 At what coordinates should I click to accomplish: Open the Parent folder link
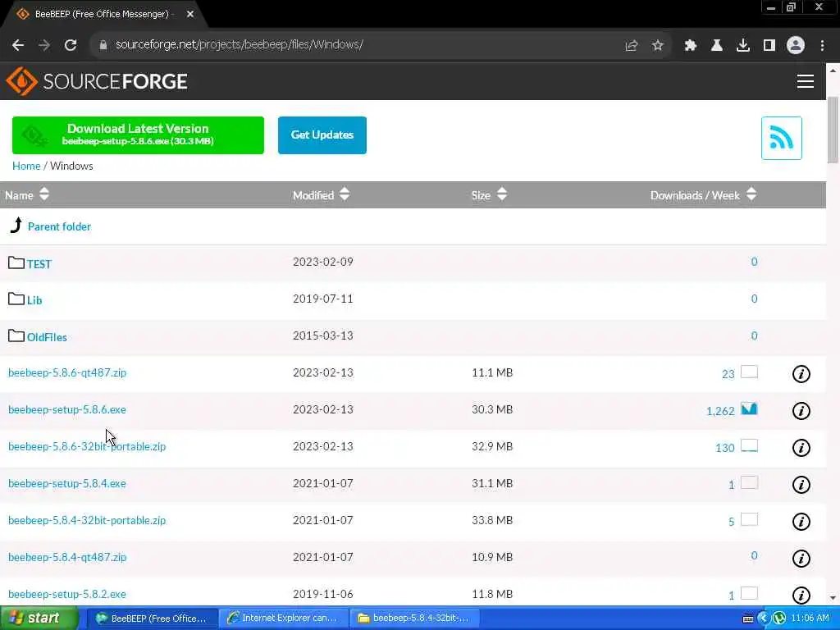(x=59, y=226)
